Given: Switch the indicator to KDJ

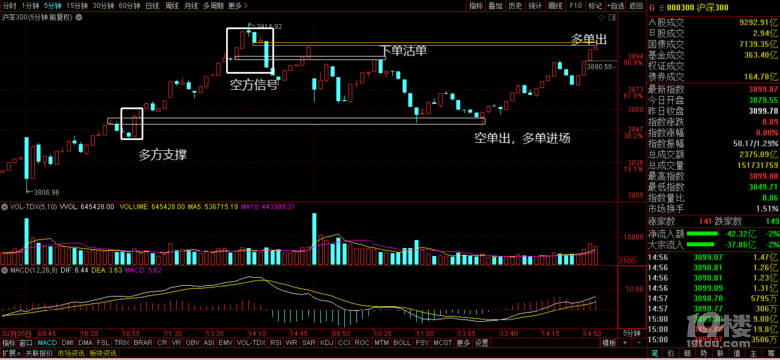Looking at the screenshot, I should [327, 343].
